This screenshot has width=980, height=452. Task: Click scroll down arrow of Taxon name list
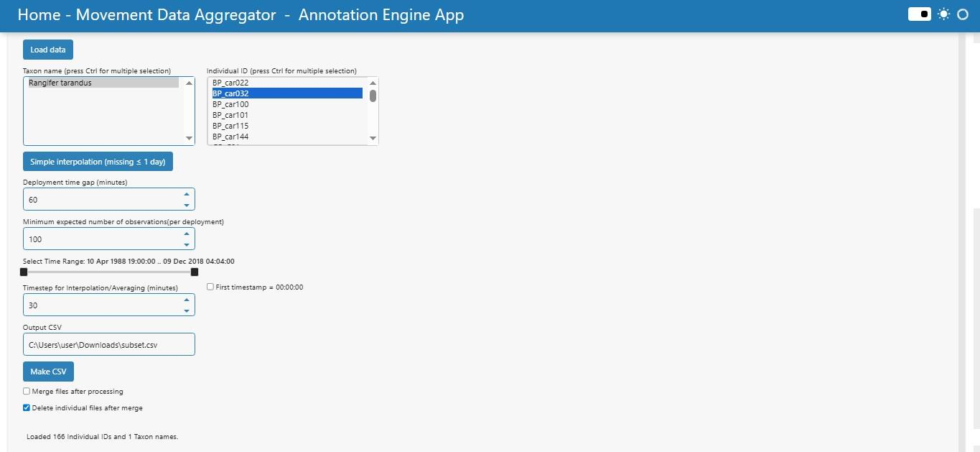click(190, 139)
